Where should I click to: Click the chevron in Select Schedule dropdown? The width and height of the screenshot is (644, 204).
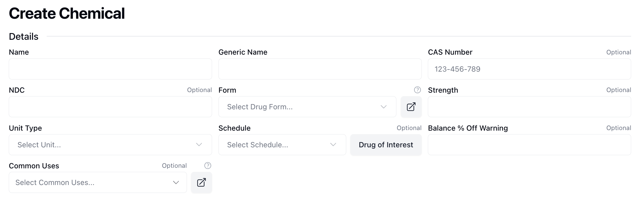pyautogui.click(x=333, y=145)
